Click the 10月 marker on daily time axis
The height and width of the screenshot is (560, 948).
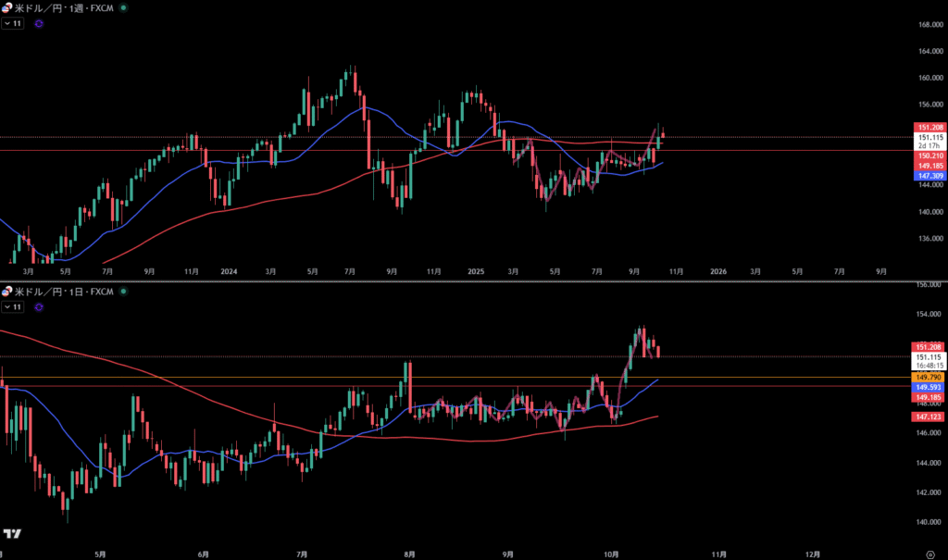point(610,554)
